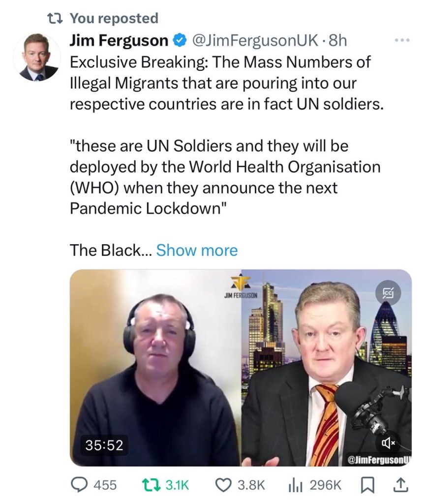
Task: Share the post via the upload arrow icon
Action: coord(401,485)
